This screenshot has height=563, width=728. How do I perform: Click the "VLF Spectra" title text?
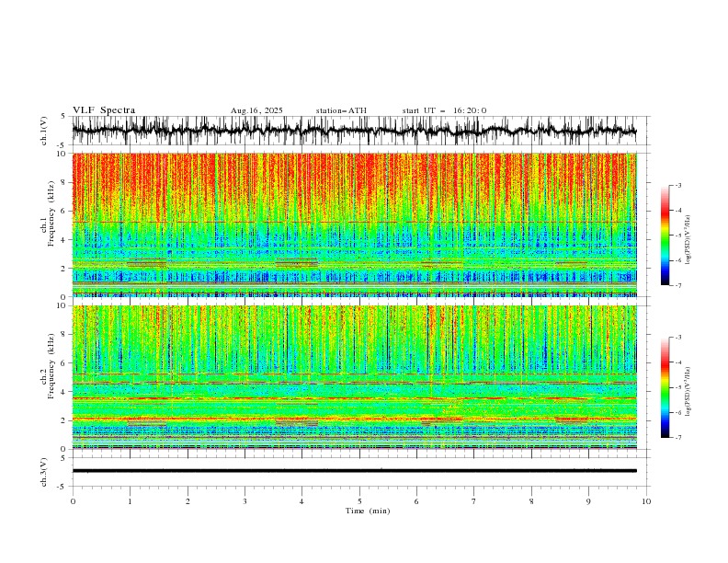(104, 110)
